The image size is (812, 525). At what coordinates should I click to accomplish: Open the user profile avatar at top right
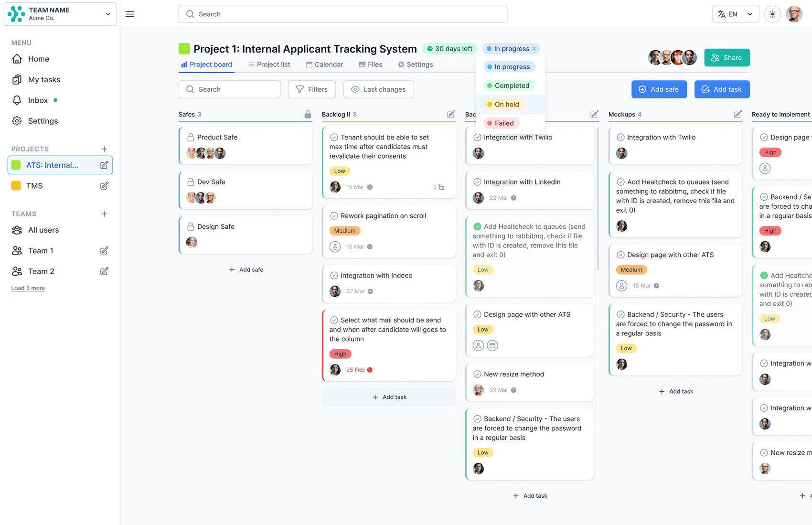point(794,14)
